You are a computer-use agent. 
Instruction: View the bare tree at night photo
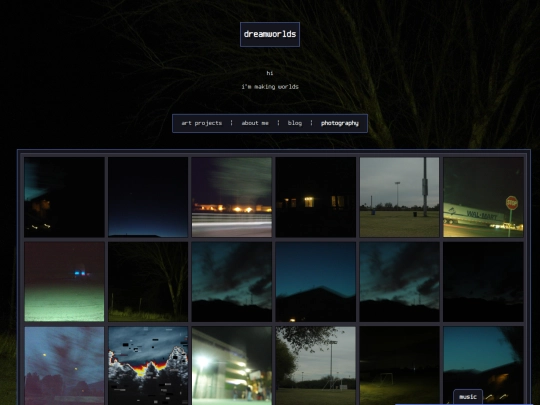coord(148,282)
